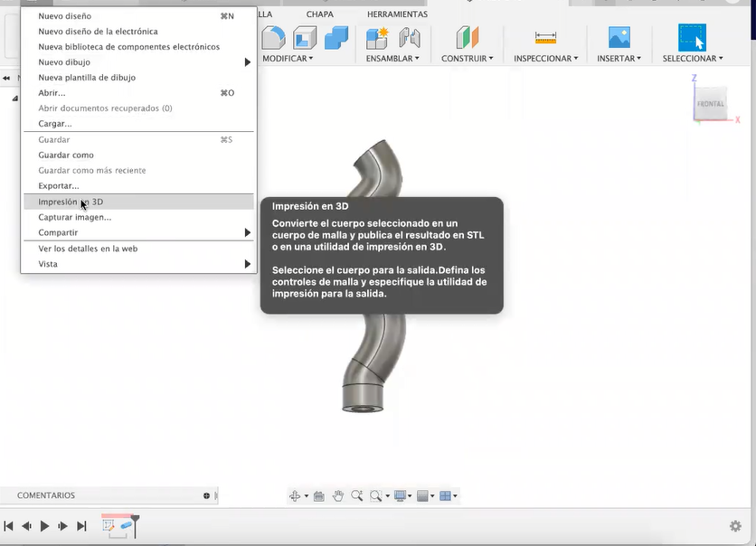Choose Nuevo diseño menu item
The width and height of the screenshot is (756, 546).
coord(139,16)
